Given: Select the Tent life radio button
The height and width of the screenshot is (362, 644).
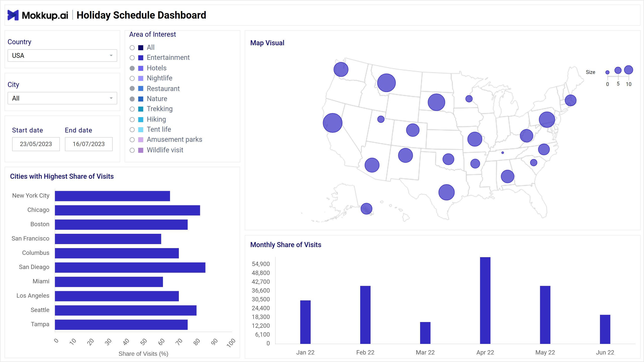Looking at the screenshot, I should coord(132,130).
